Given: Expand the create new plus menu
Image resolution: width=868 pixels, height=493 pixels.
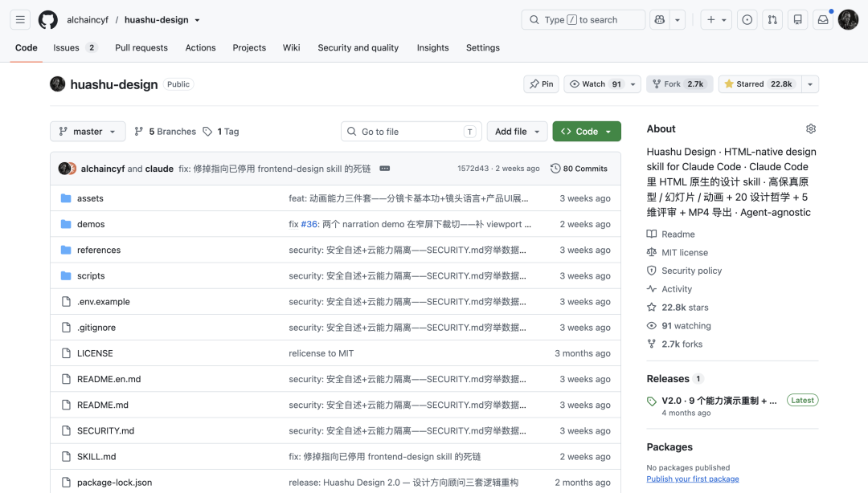Looking at the screenshot, I should [716, 20].
